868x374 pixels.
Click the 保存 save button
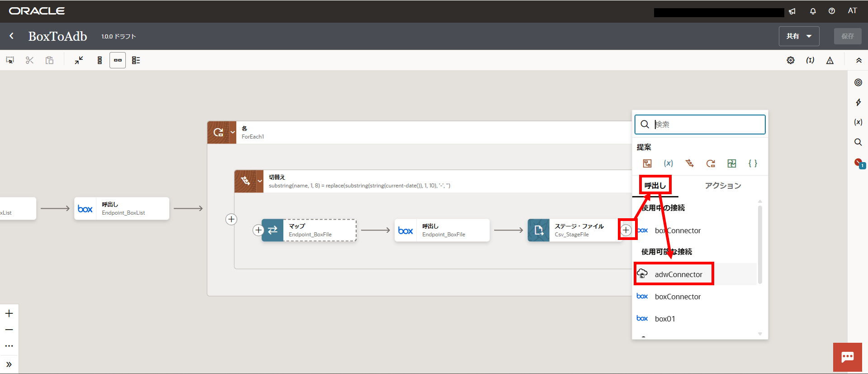point(848,36)
